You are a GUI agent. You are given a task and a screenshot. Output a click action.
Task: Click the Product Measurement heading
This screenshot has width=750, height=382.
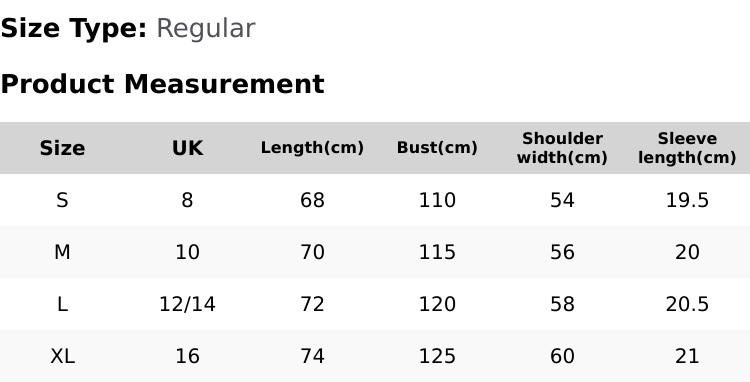[x=163, y=84]
